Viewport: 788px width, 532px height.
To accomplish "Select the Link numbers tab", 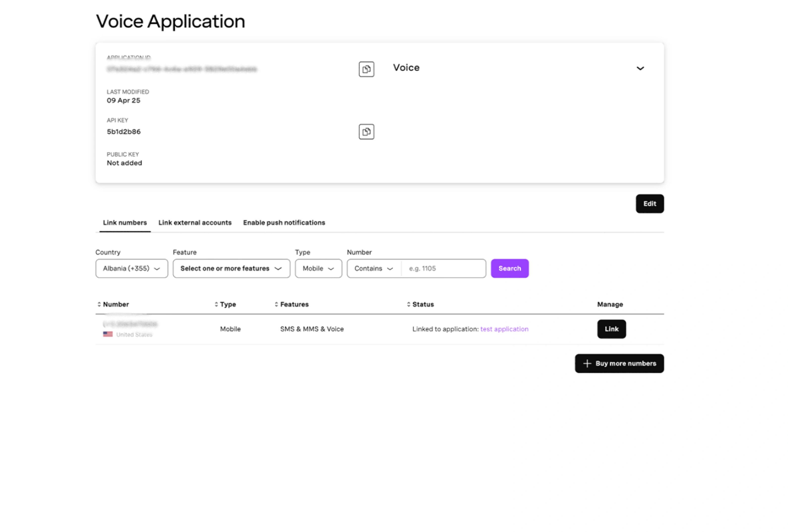I will click(x=125, y=223).
